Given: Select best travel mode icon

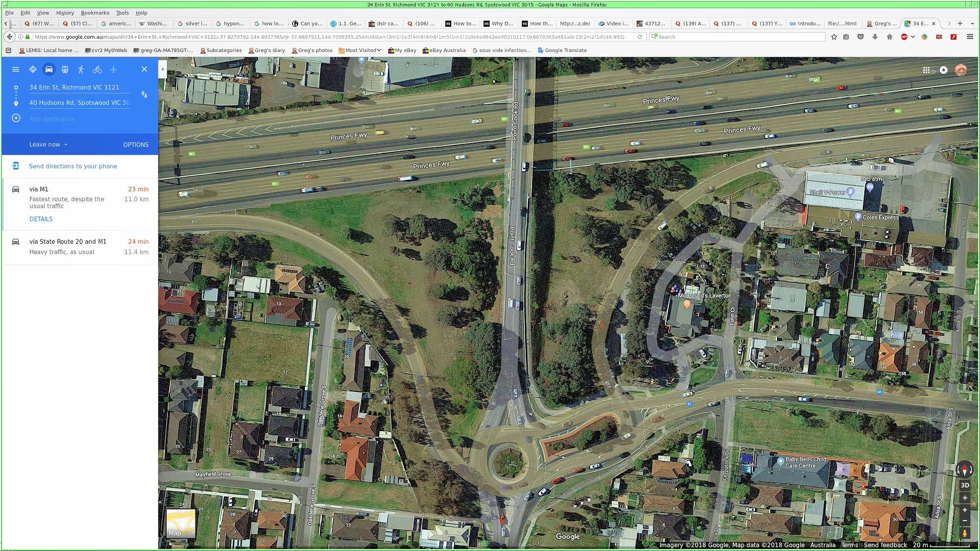Looking at the screenshot, I should [33, 70].
